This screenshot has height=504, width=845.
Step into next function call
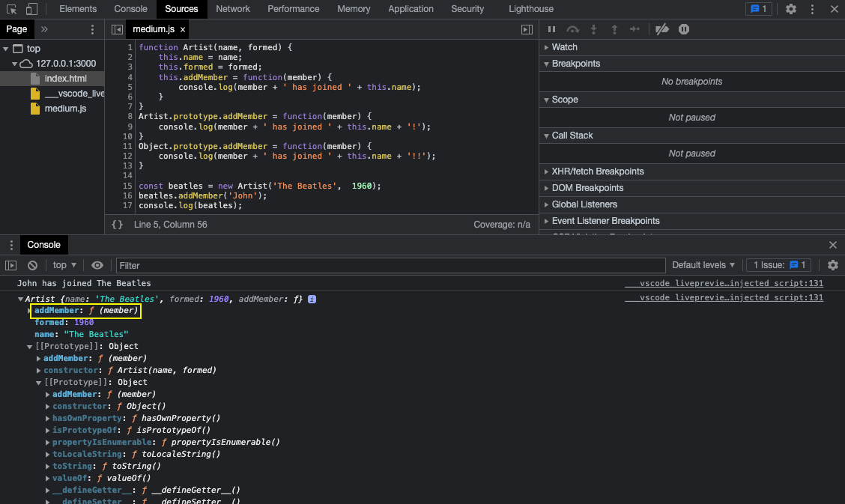pos(593,29)
